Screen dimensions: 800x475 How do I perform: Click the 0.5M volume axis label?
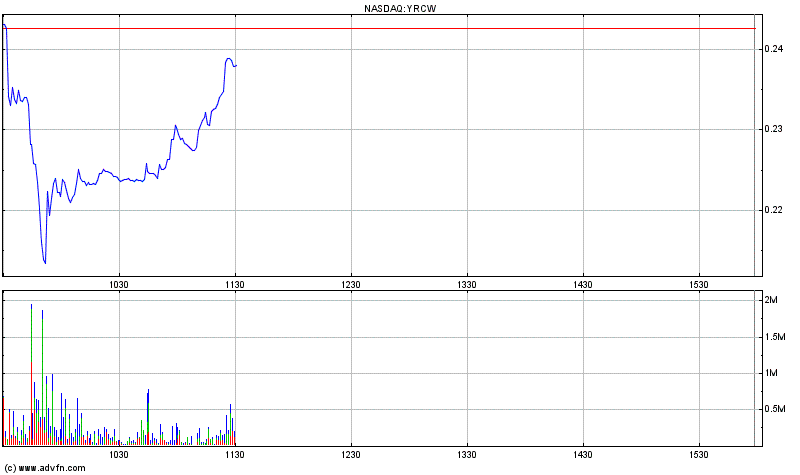[774, 409]
